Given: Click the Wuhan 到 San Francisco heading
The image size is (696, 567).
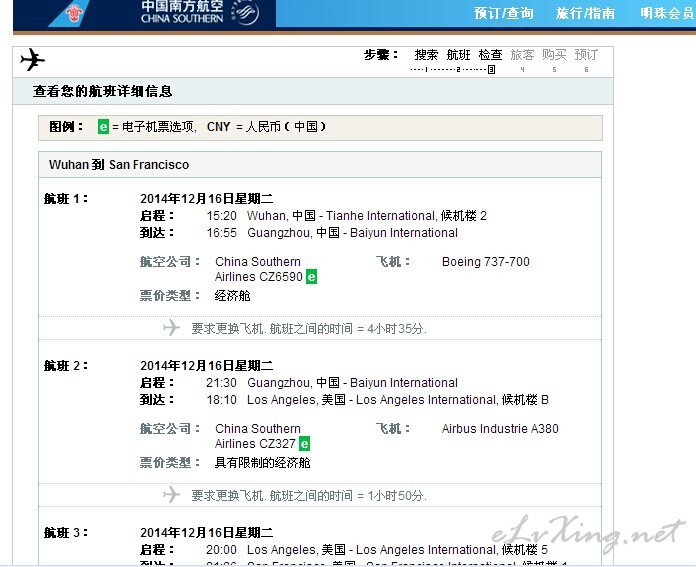Looking at the screenshot, I should point(119,164).
